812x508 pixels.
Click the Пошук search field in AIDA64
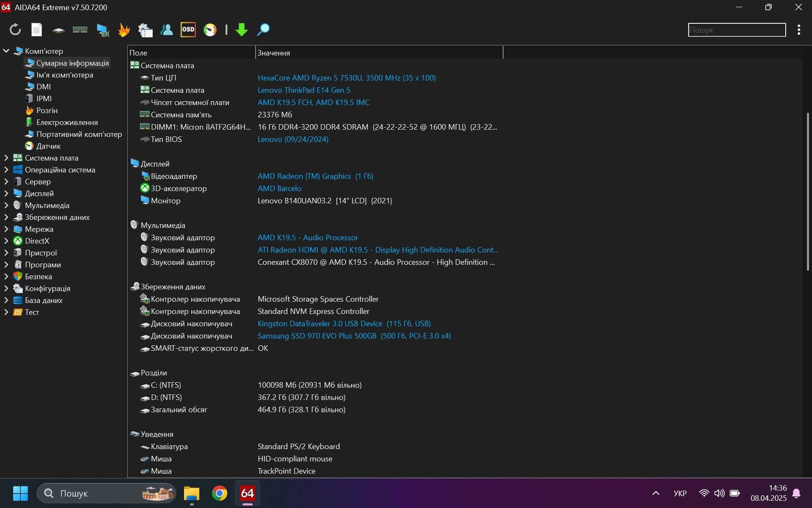click(x=737, y=30)
